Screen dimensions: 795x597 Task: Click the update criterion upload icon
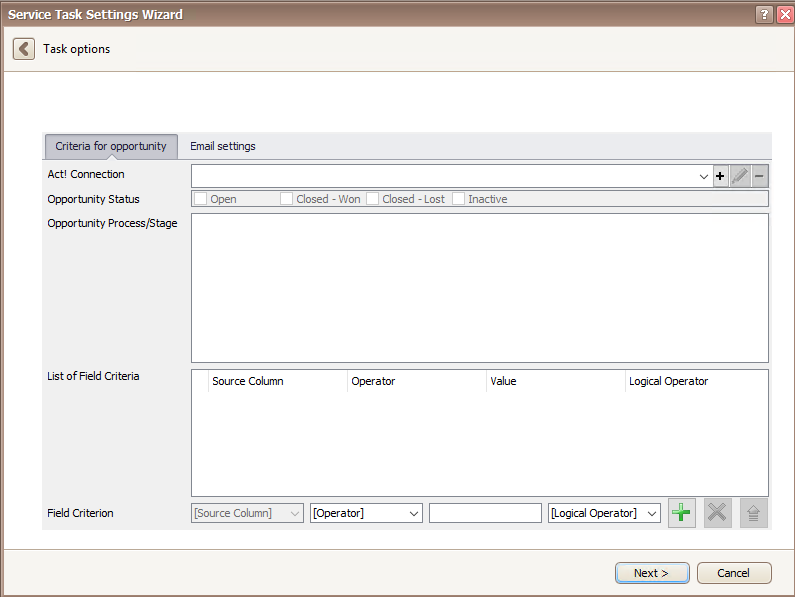tap(753, 513)
